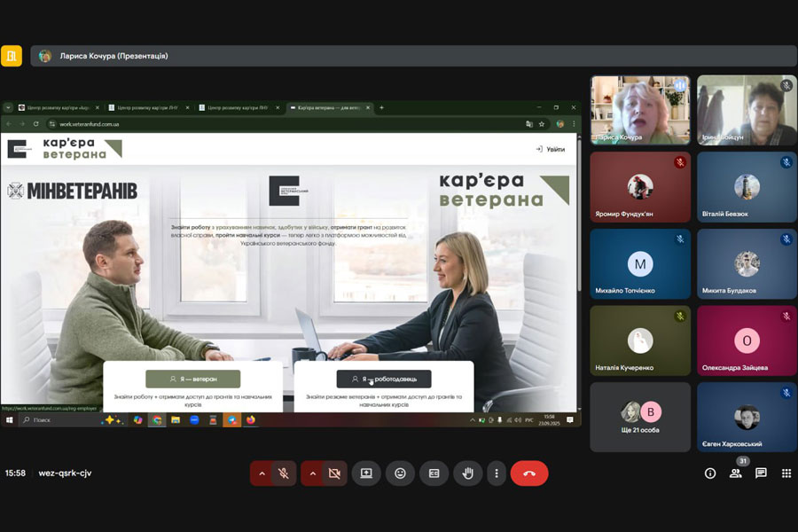Open the activities grid icon
Image resolution: width=798 pixels, height=532 pixels.
tap(786, 473)
